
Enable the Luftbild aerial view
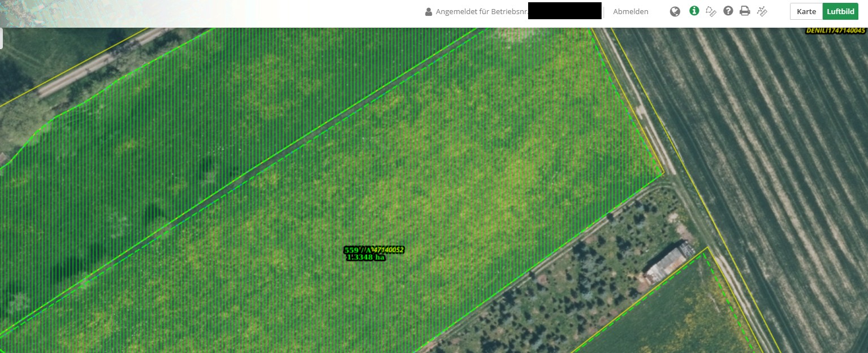pos(840,11)
